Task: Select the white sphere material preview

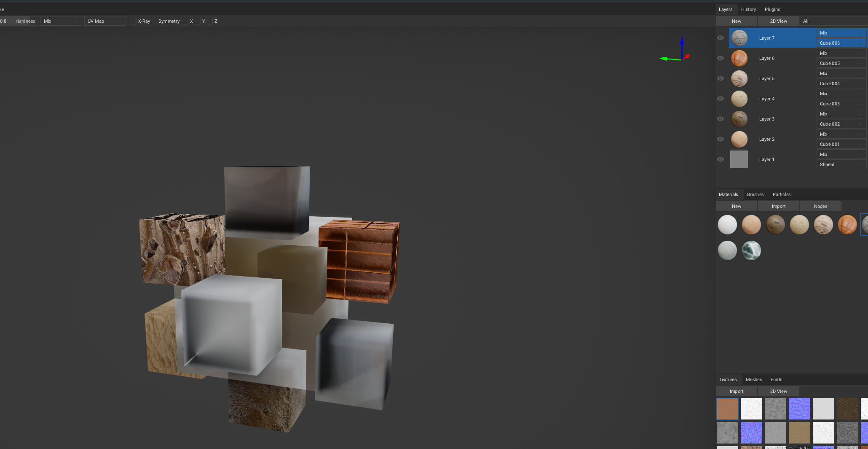Action: pos(727,224)
